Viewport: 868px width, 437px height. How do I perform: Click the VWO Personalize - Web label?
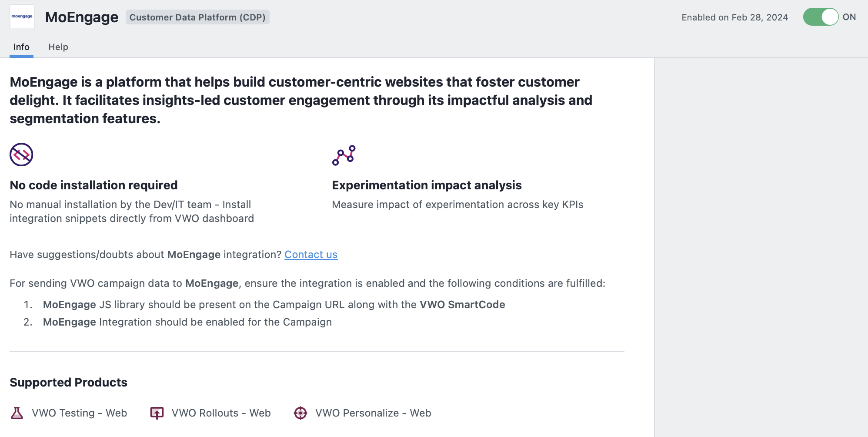373,413
